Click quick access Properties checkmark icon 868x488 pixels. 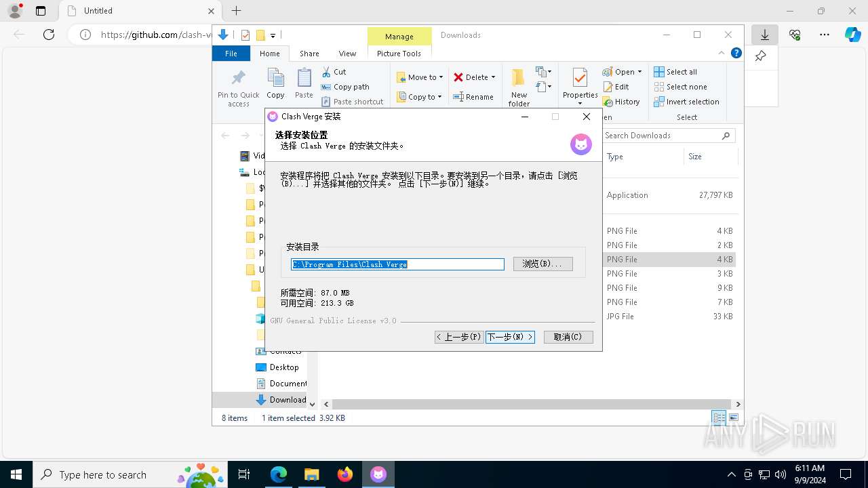[245, 35]
